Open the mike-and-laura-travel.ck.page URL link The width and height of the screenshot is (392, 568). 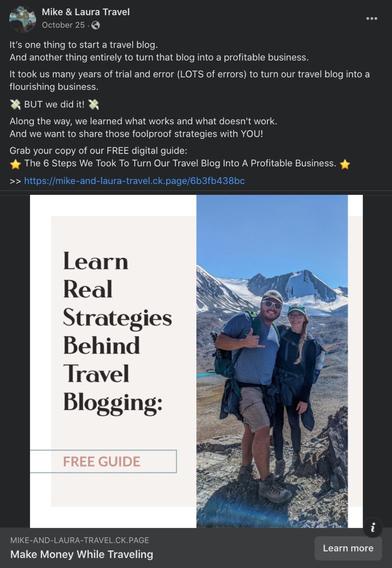(134, 181)
